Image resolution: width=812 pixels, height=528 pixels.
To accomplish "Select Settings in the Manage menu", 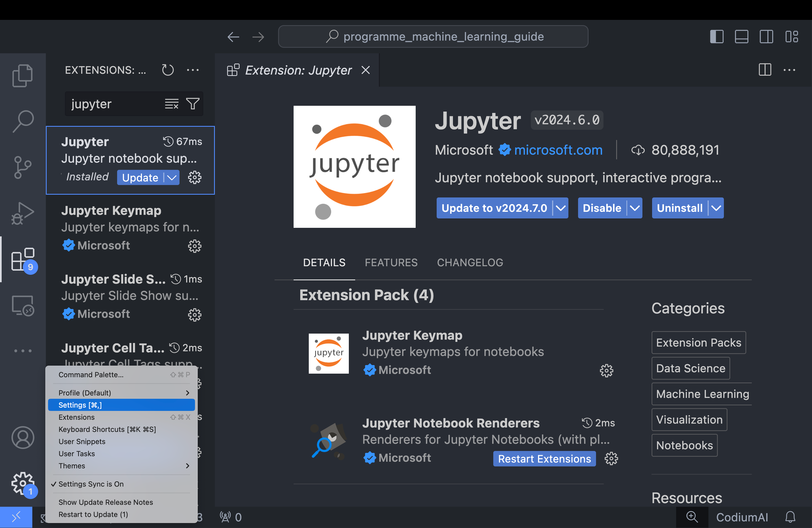I will [122, 405].
